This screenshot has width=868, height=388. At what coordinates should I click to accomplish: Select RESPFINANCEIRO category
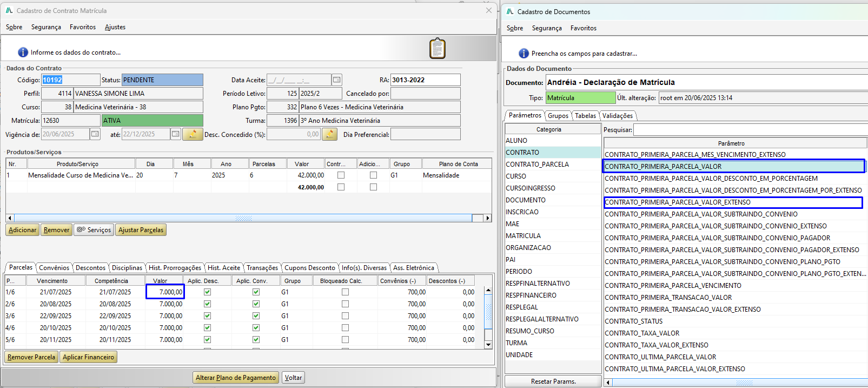[553, 295]
